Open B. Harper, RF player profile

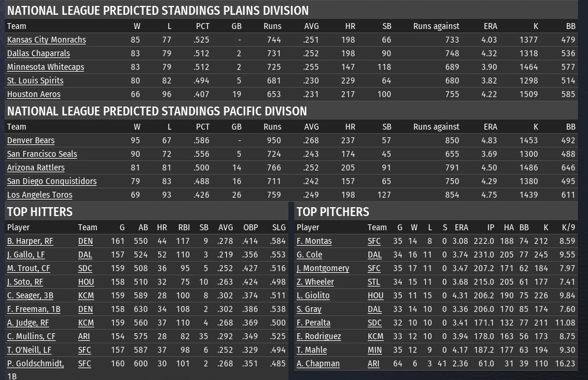click(30, 241)
